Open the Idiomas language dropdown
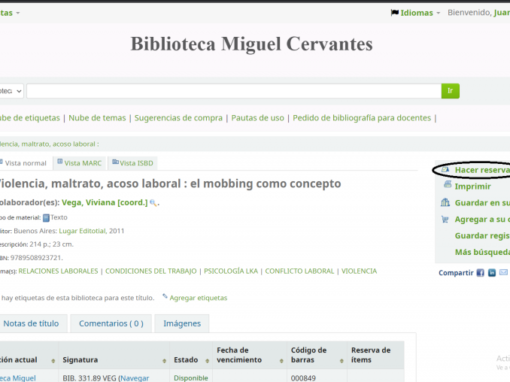The height and width of the screenshot is (382, 510). click(416, 13)
